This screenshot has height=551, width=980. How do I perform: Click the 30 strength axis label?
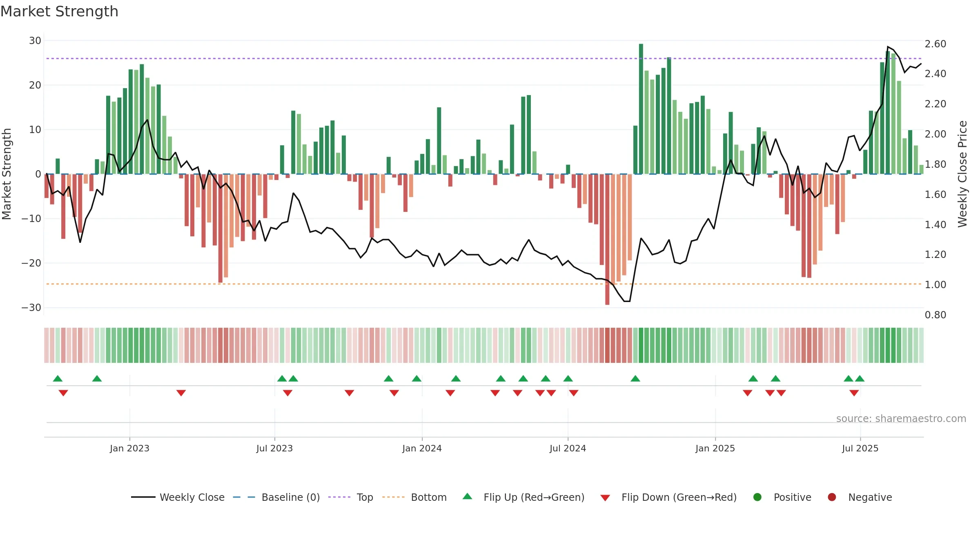point(35,41)
